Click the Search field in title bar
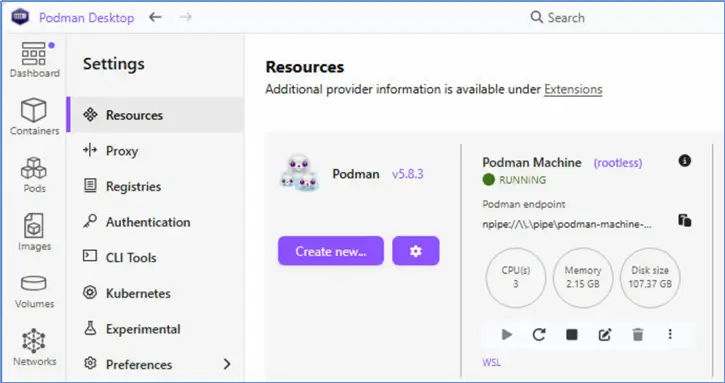 coord(558,18)
